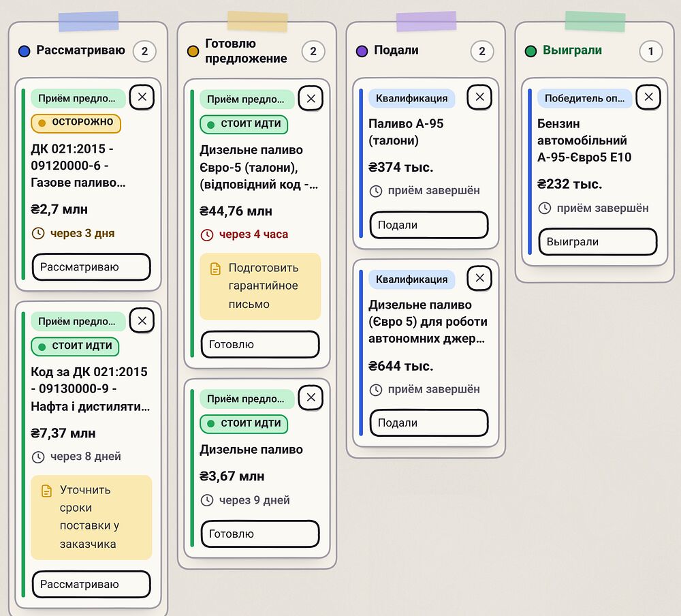Click the red clock icon beside 'через 4 часа'
The image size is (681, 616).
(x=207, y=235)
